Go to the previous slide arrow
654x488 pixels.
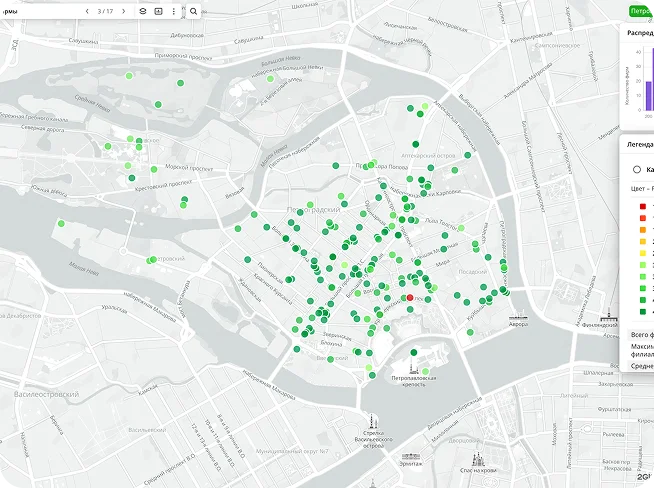(x=87, y=11)
